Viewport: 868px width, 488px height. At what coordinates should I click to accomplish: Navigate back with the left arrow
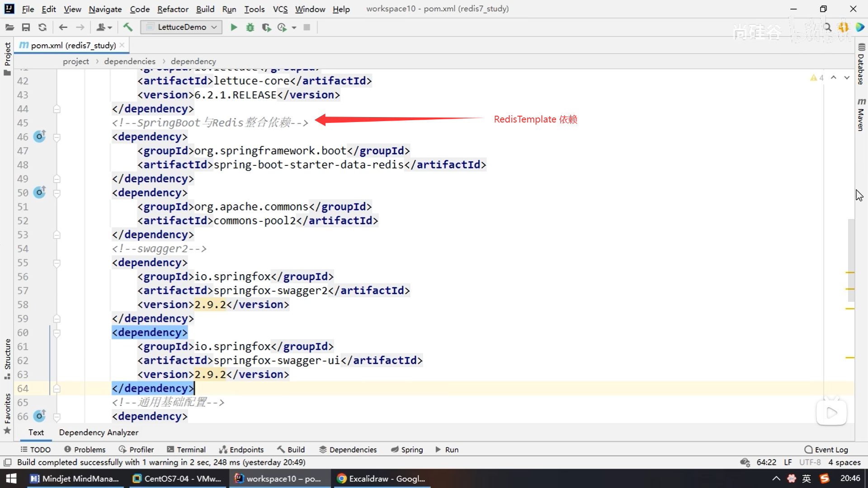point(63,28)
